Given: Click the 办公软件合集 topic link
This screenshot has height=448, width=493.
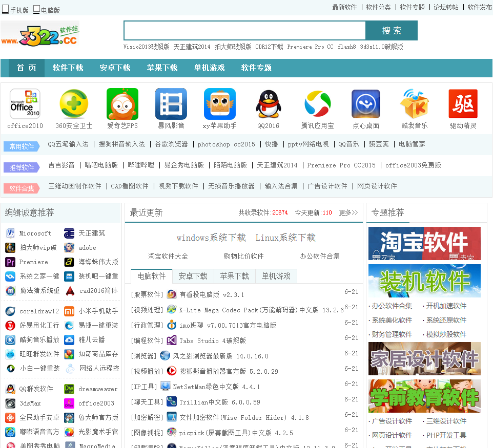Looking at the screenshot, I should coord(392,306).
